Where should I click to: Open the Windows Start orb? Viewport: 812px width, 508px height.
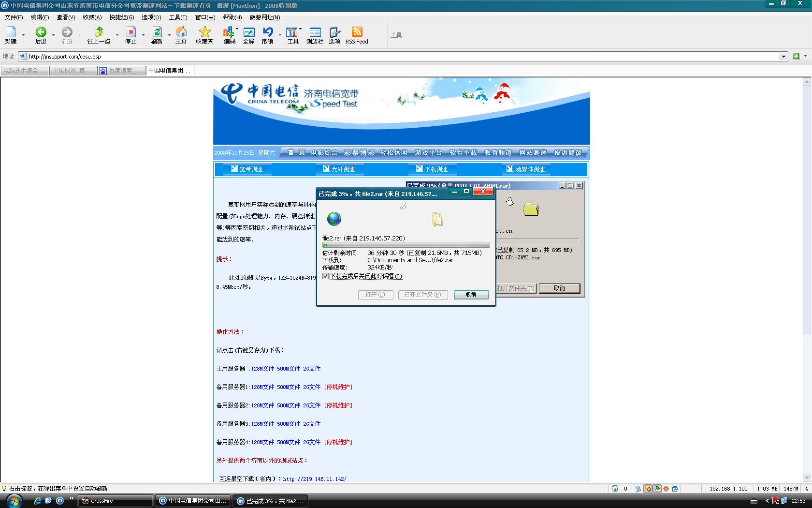14,501
